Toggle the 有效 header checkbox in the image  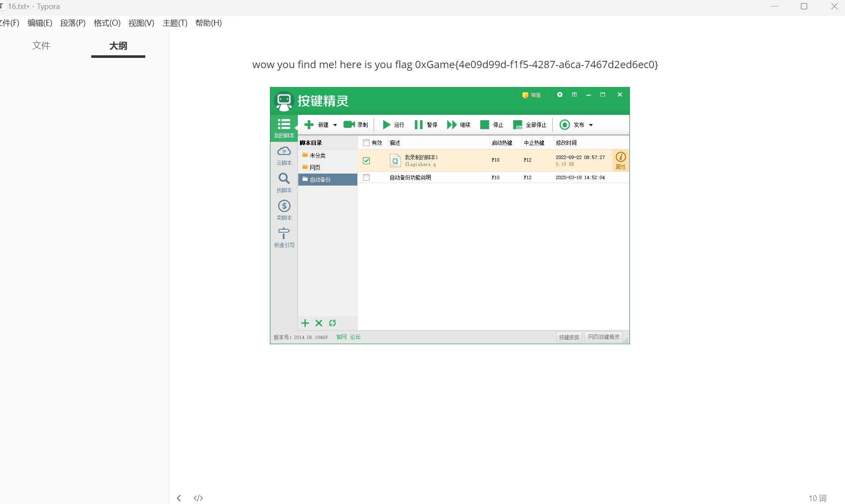click(x=366, y=143)
